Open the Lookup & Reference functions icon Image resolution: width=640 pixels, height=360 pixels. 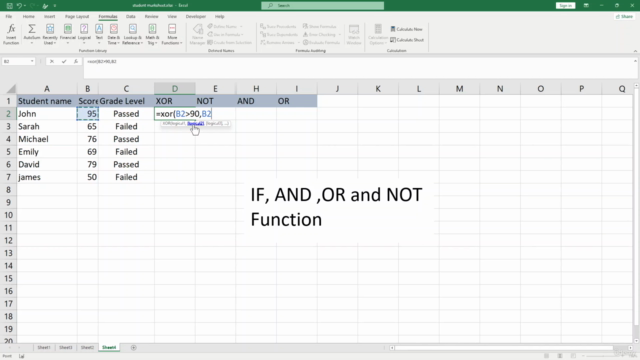tap(133, 29)
